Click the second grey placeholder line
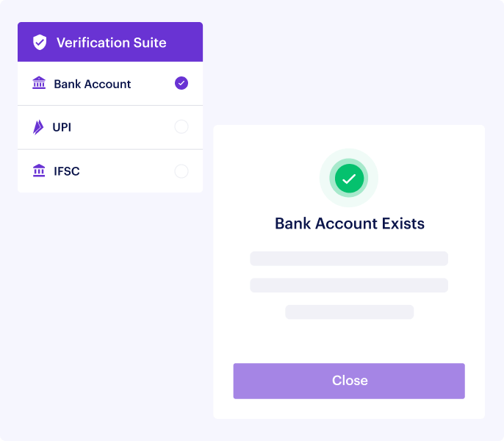This screenshot has height=441, width=504. point(349,285)
